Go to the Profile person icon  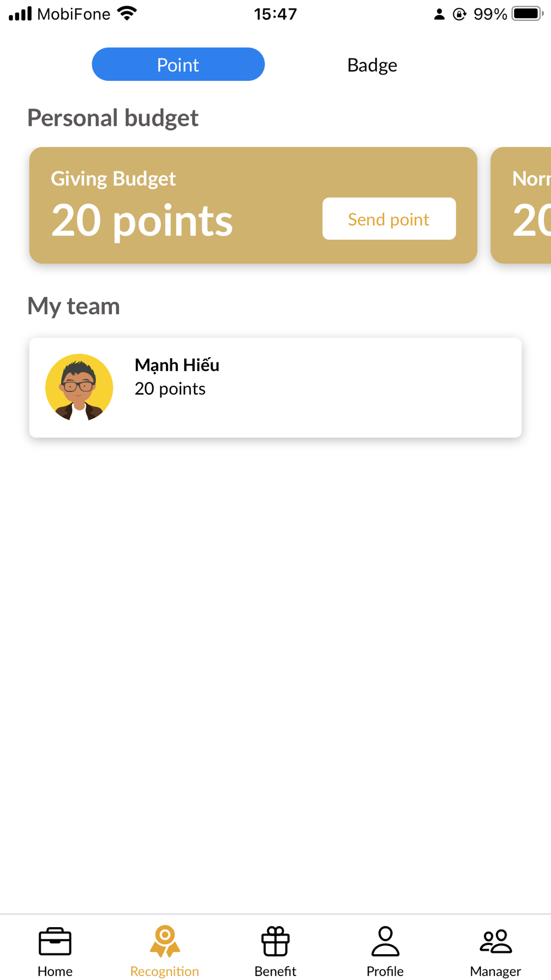(385, 941)
